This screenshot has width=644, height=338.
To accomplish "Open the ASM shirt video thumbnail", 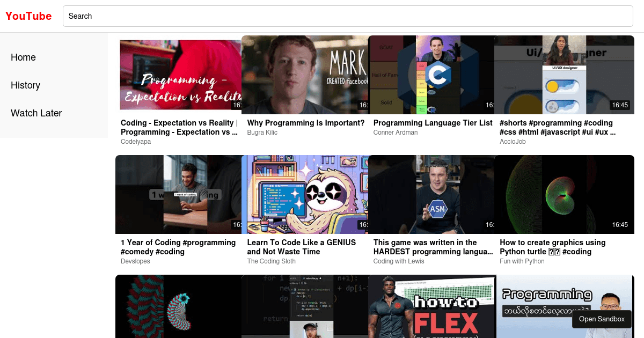I will (431, 194).
